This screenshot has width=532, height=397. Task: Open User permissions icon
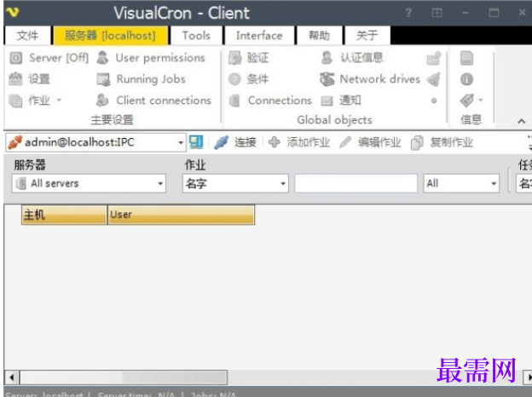point(102,58)
